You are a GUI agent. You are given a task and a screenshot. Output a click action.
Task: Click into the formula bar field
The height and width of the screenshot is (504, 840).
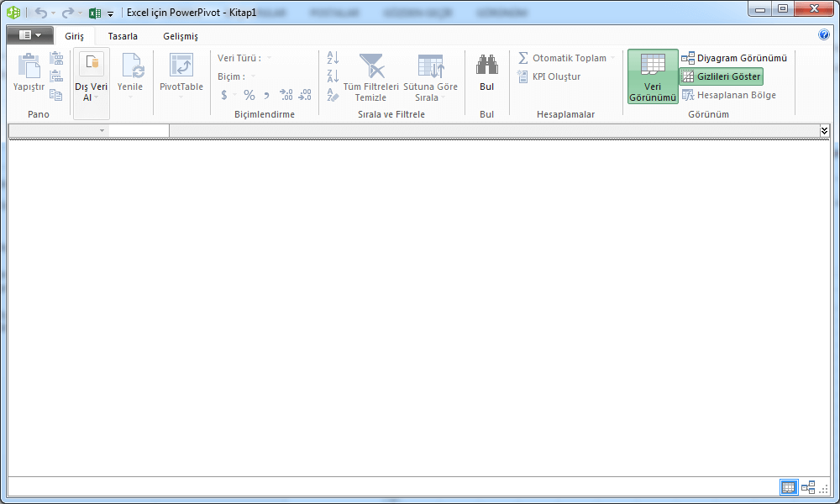[494, 131]
